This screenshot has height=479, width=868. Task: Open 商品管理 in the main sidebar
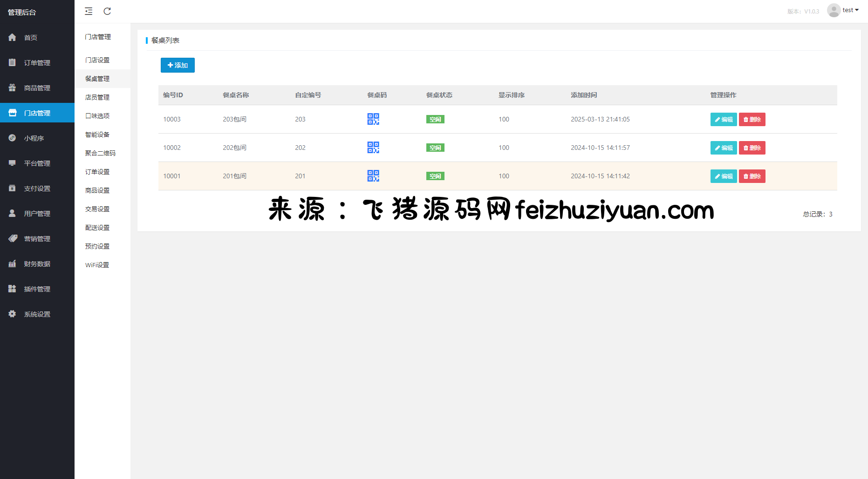click(37, 88)
